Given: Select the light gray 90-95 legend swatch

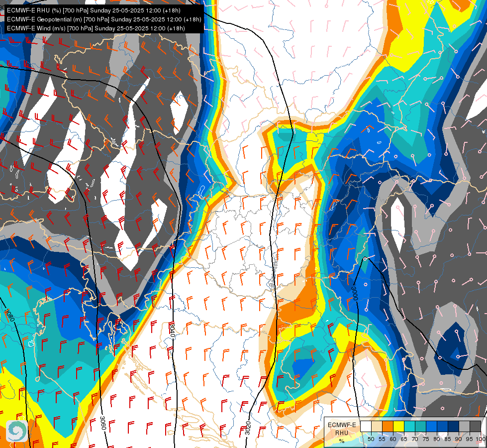Looking at the screenshot, I should click(x=464, y=426).
